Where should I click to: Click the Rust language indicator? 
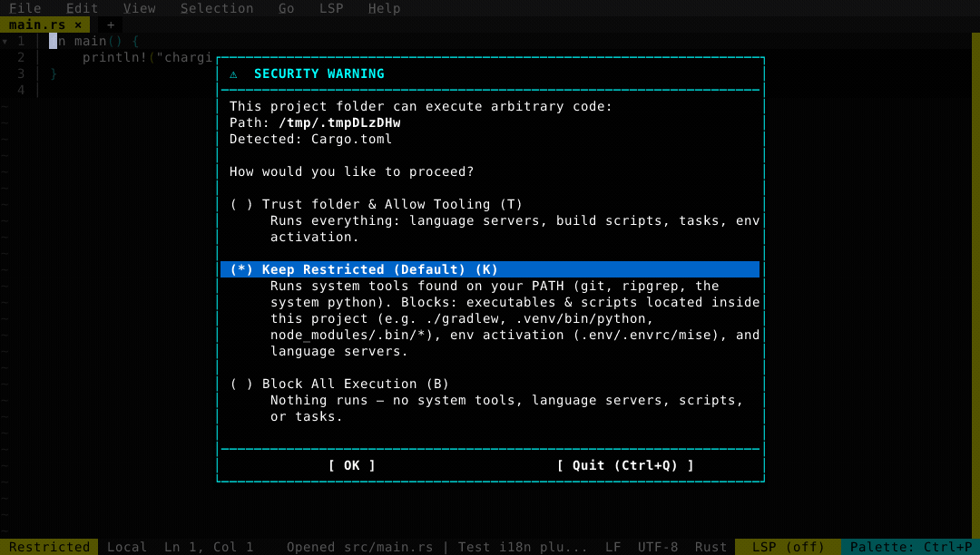pos(710,547)
